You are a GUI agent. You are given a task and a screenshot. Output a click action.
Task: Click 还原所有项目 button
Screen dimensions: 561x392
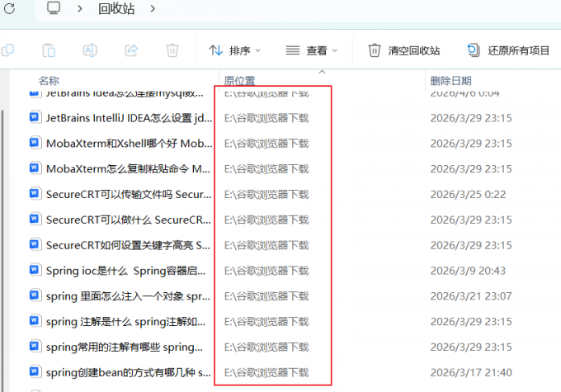pos(508,50)
